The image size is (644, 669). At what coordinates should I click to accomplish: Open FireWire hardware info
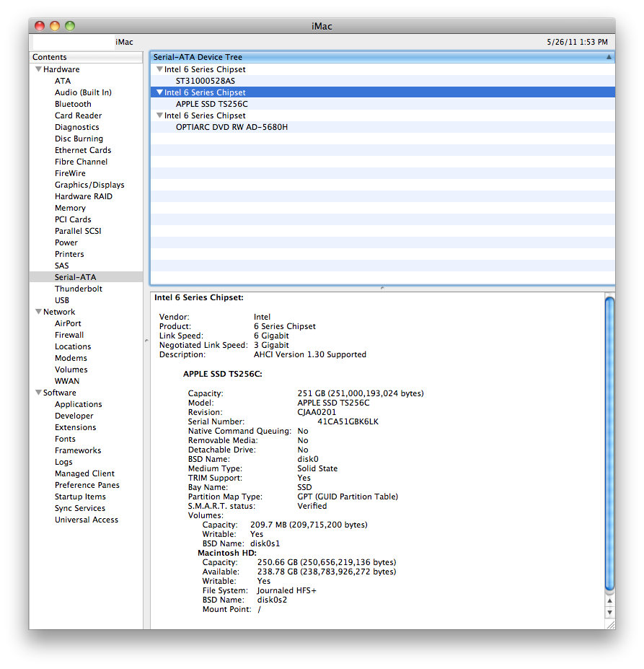(x=70, y=173)
